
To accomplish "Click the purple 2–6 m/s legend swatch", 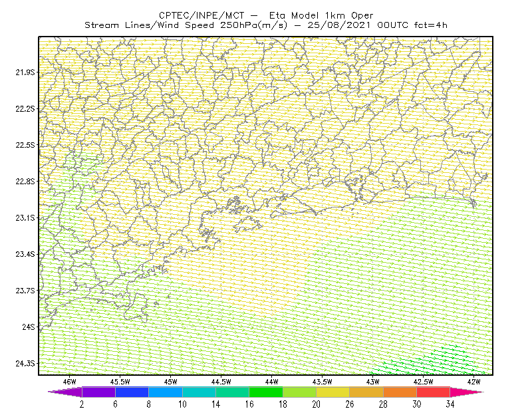I will [x=98, y=392].
